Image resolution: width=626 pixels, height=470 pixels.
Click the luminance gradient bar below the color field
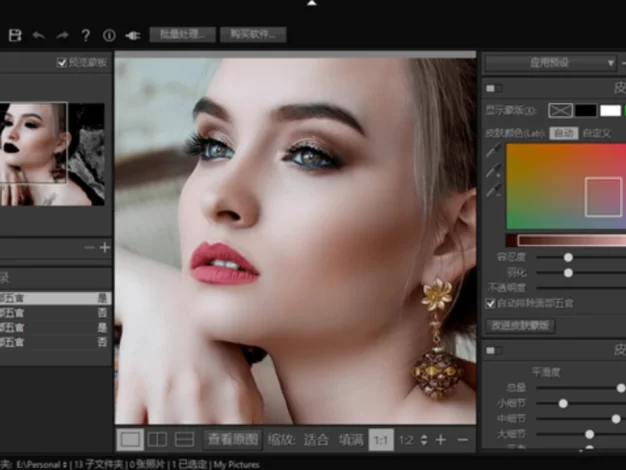pos(566,240)
